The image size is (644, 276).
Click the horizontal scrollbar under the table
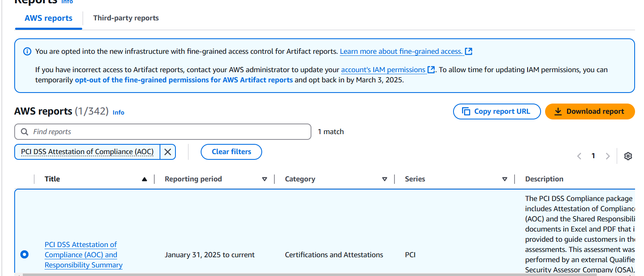click(309, 274)
